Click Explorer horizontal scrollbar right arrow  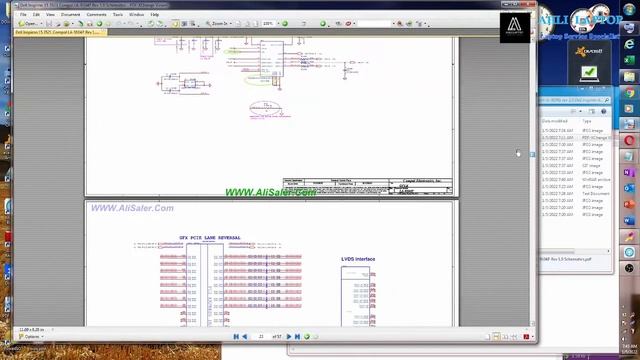click(x=608, y=251)
